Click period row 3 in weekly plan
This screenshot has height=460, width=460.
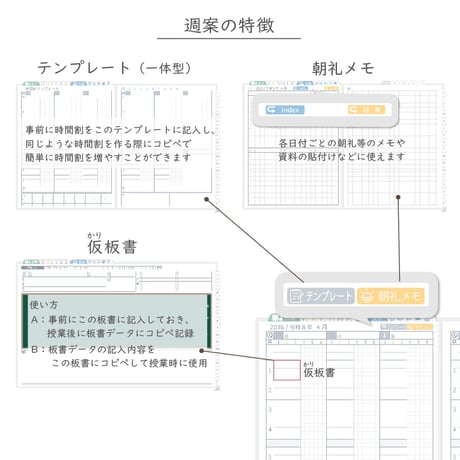pyautogui.click(x=349, y=410)
